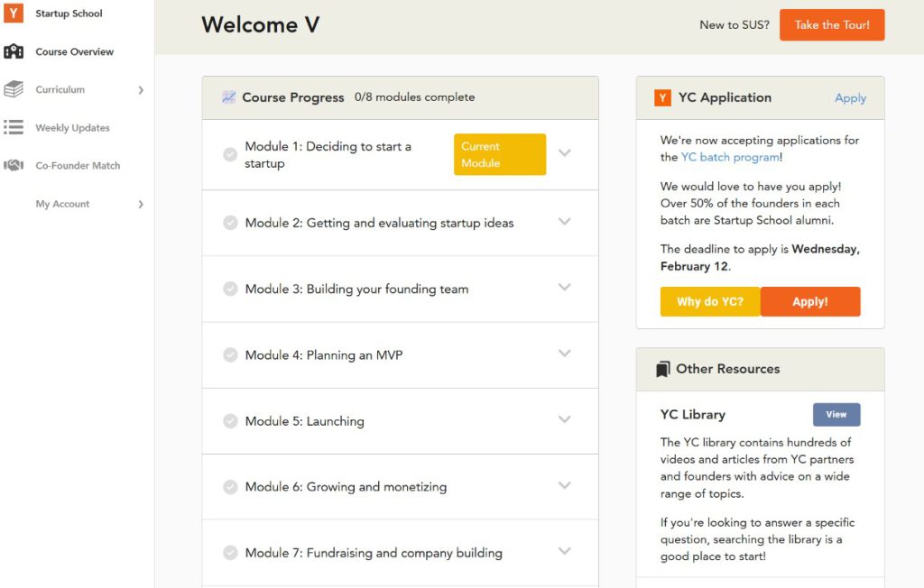924x588 pixels.
Task: Click the Weekly Updates list icon
Action: pyautogui.click(x=14, y=127)
